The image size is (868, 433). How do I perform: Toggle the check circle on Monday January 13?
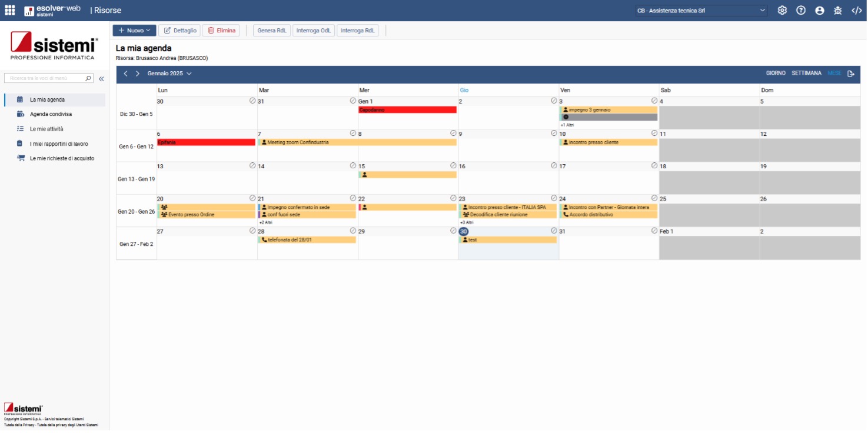[252, 166]
